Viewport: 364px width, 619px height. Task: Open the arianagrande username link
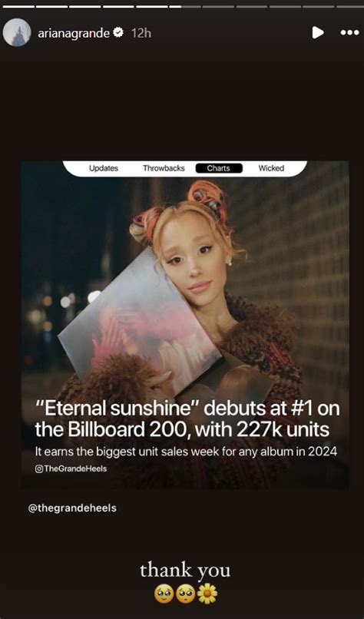point(74,34)
